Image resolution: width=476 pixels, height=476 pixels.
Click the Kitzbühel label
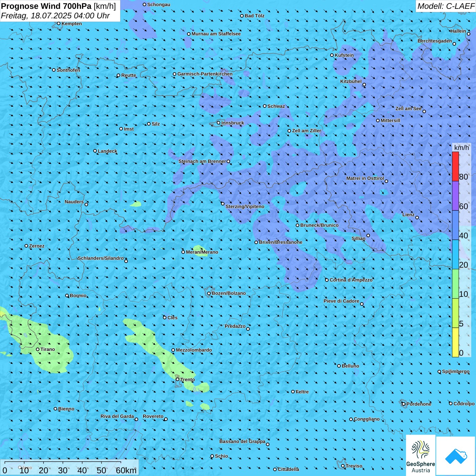351,81
